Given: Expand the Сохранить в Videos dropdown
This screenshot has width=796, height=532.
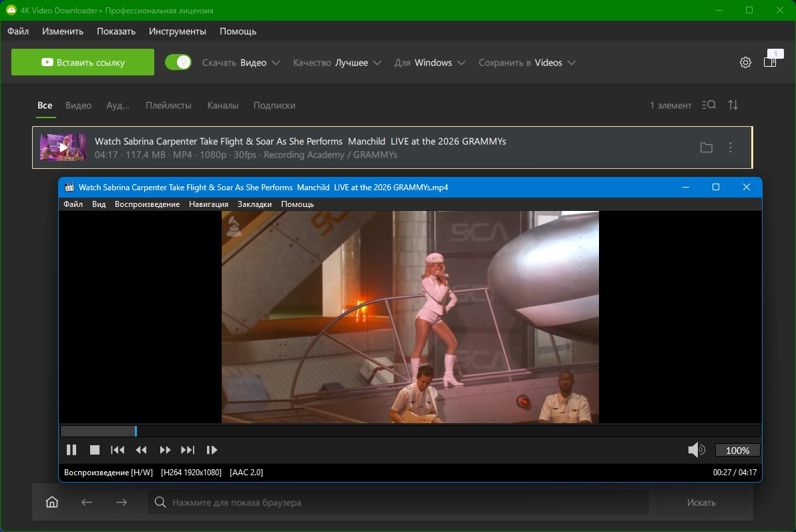Looking at the screenshot, I should click(527, 63).
